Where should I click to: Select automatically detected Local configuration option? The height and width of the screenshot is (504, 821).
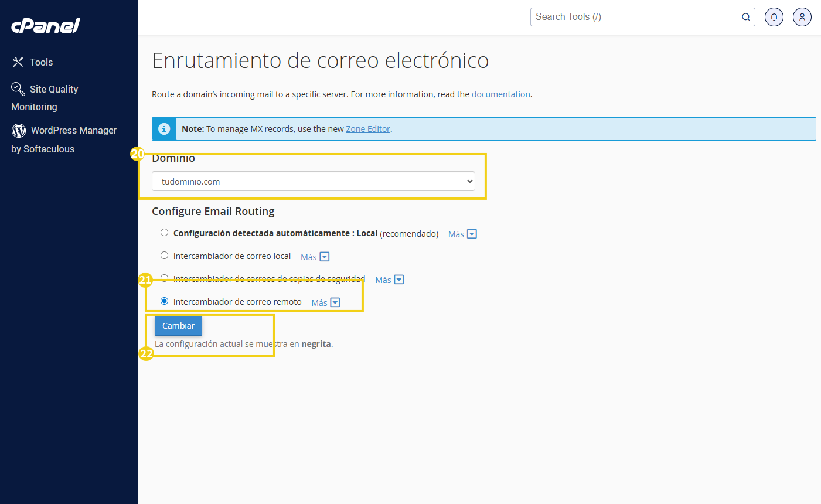pos(165,233)
